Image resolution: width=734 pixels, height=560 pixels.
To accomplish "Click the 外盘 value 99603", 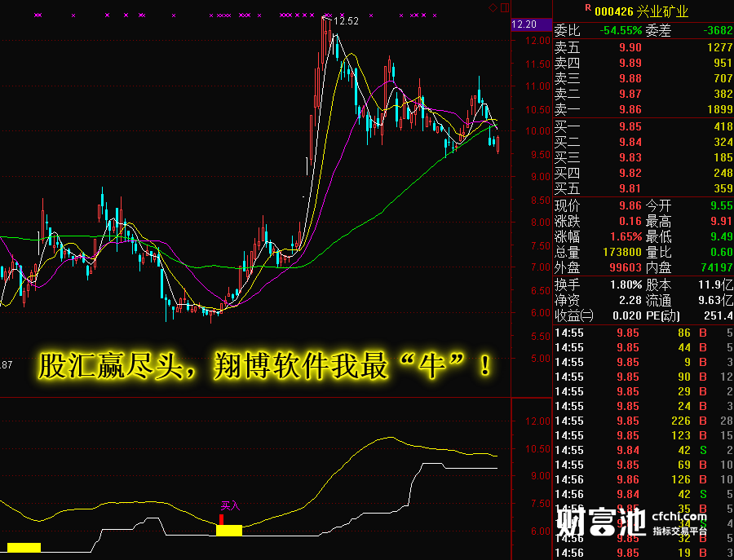I will point(626,267).
